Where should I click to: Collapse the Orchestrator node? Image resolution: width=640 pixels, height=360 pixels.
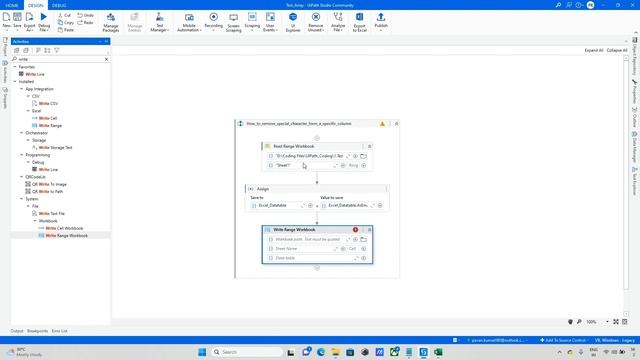[22, 133]
